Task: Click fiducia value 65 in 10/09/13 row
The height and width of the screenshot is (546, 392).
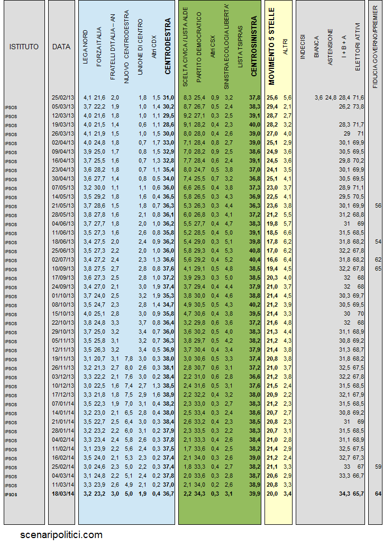Action: pyautogui.click(x=378, y=269)
